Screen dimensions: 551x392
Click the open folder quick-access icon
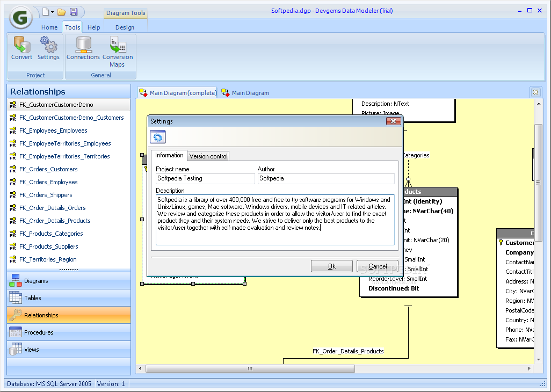62,12
